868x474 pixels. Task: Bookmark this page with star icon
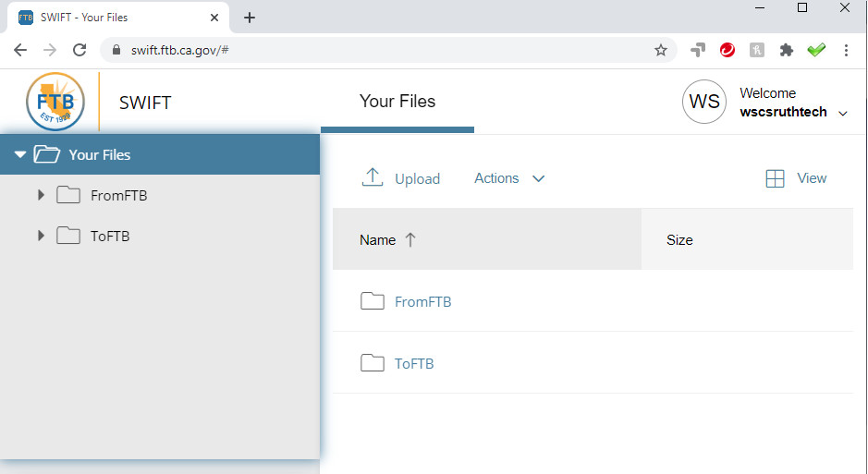click(x=660, y=50)
